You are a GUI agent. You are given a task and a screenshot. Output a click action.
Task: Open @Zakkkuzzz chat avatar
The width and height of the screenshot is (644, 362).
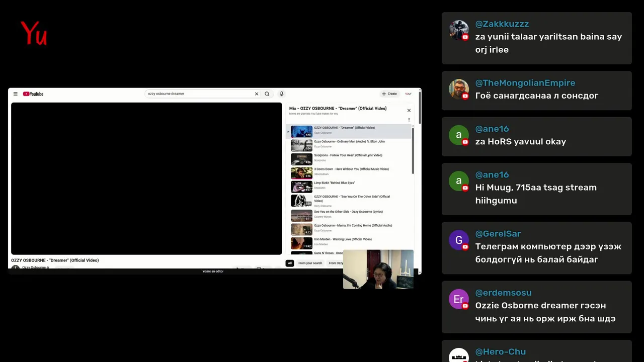(459, 30)
